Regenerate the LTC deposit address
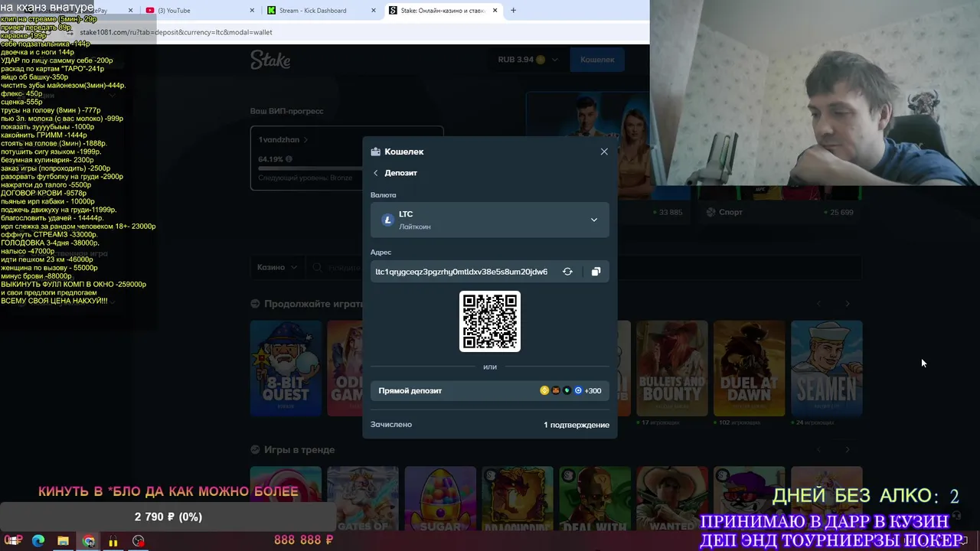 (567, 272)
